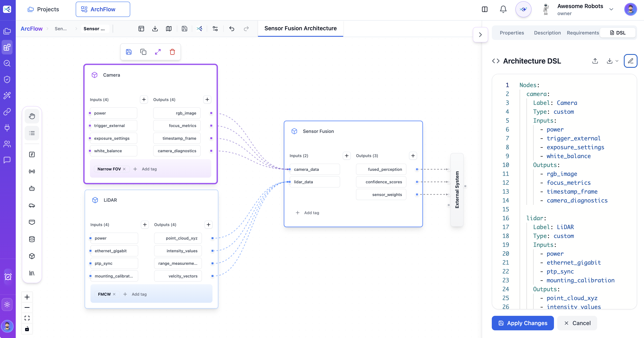Toggle the list view tool below the hand tool

[32, 133]
